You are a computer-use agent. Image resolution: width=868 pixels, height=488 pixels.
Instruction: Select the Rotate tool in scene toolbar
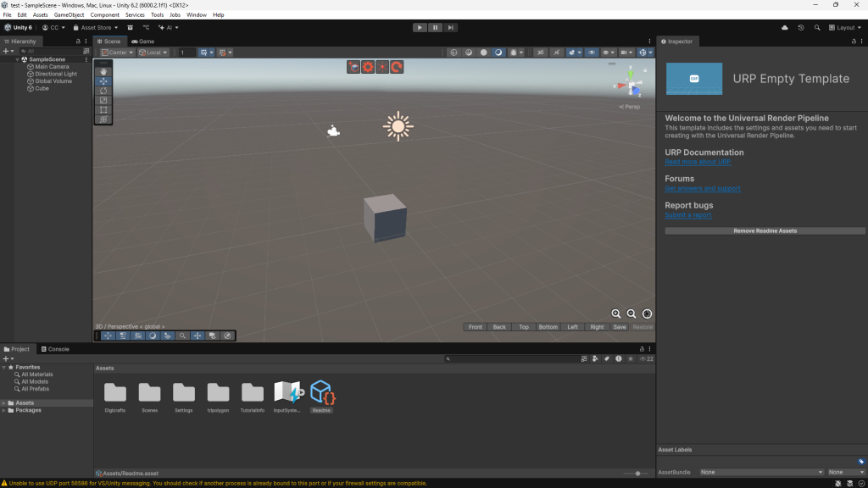pos(103,91)
